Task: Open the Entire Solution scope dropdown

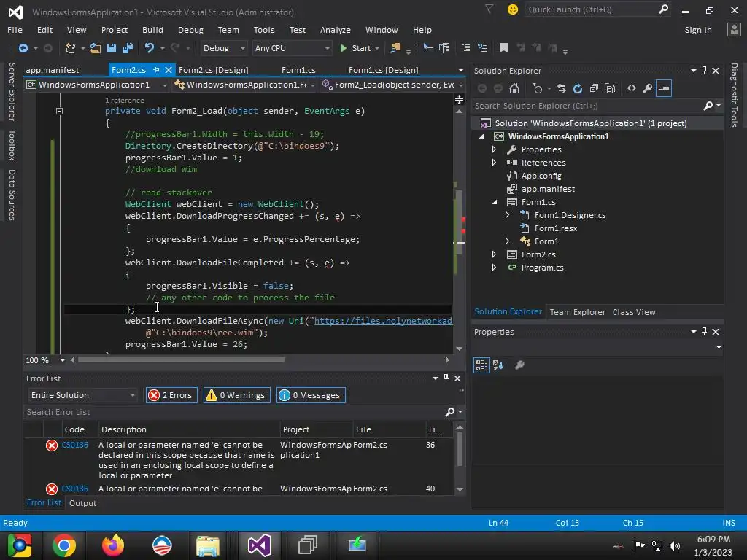Action: [x=82, y=395]
